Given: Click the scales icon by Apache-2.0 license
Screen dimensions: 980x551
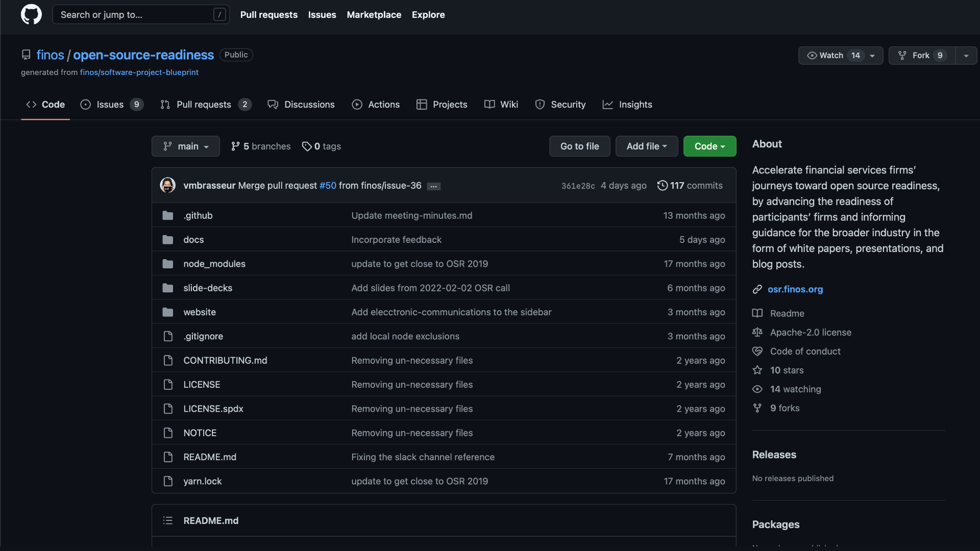Looking at the screenshot, I should (x=757, y=332).
